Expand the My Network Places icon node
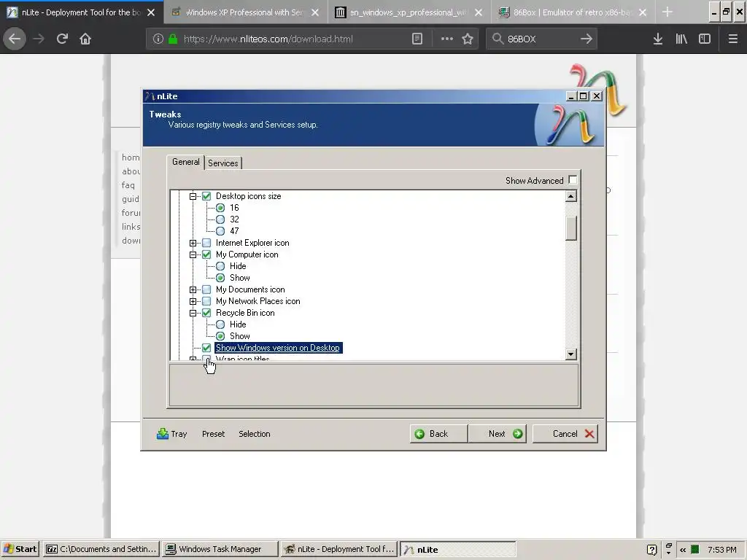The image size is (747, 560). (193, 301)
